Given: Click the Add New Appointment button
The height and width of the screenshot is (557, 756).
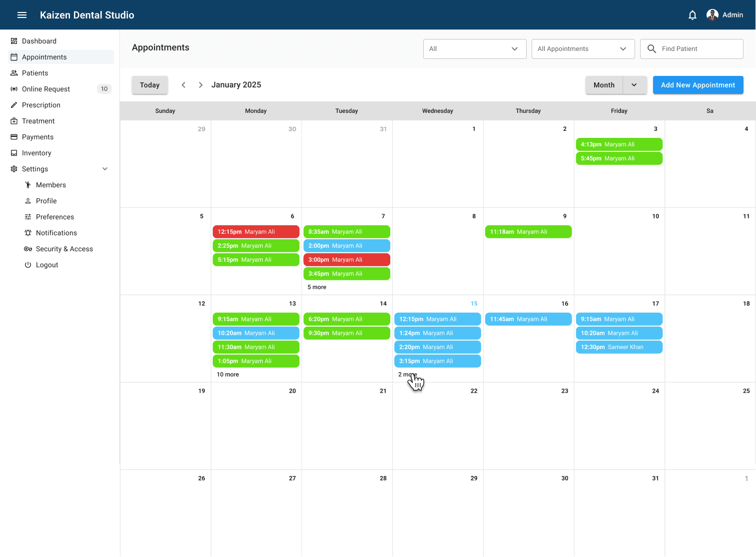Looking at the screenshot, I should [x=698, y=85].
